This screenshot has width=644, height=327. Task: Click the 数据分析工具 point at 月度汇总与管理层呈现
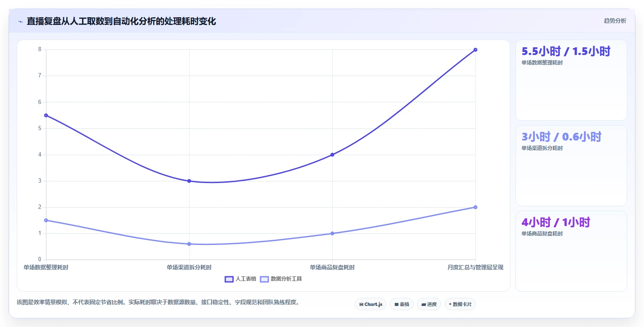point(475,207)
